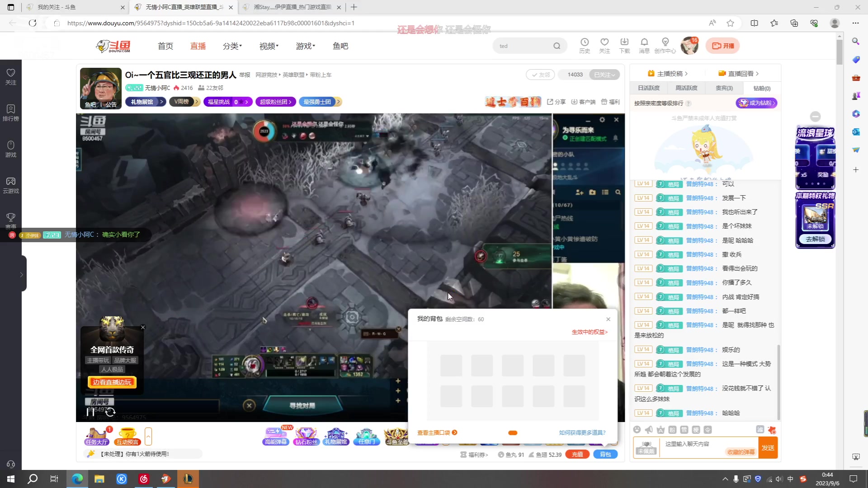Viewport: 868px width, 488px height.
Task: Open the 下载 download icon
Action: (x=624, y=45)
